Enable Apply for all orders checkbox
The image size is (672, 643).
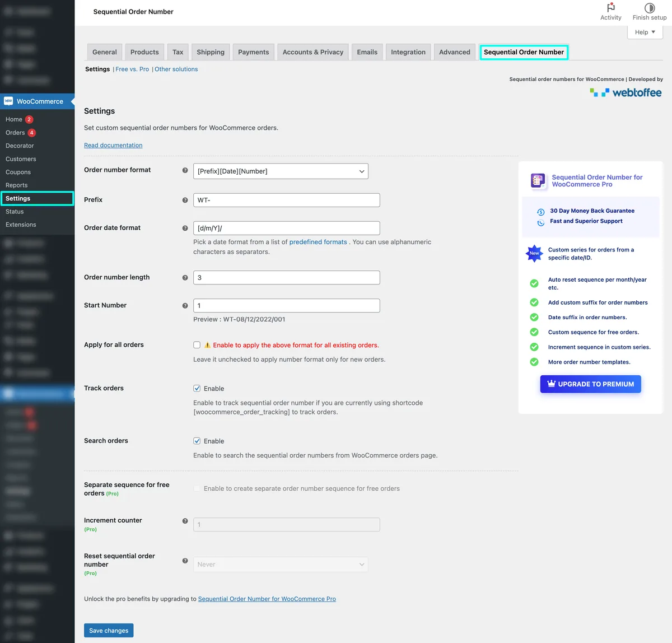(197, 345)
